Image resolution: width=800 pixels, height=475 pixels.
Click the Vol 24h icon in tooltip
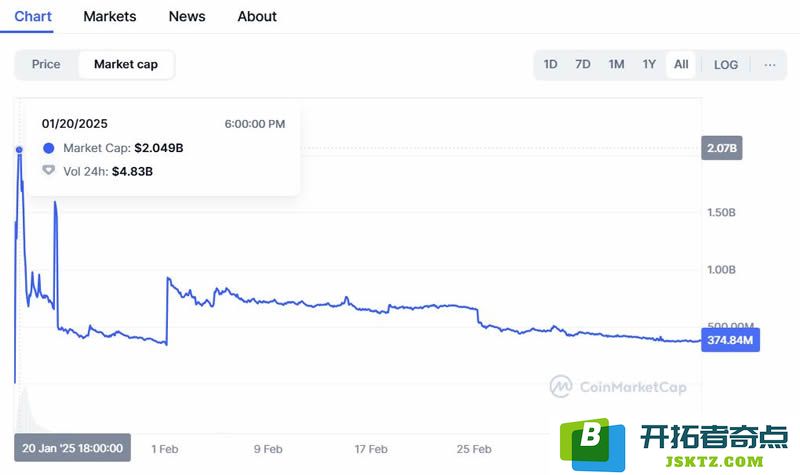(49, 171)
